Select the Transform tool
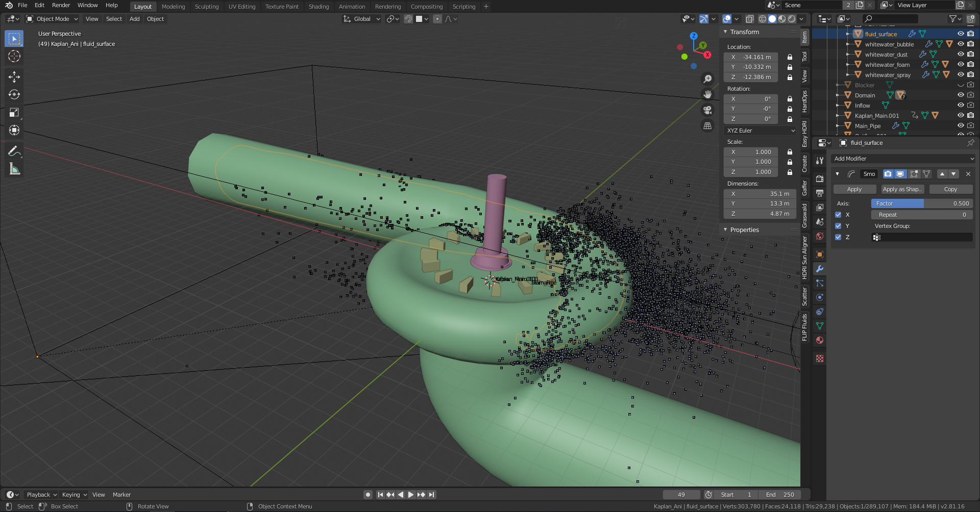Image resolution: width=980 pixels, height=512 pixels. click(14, 130)
